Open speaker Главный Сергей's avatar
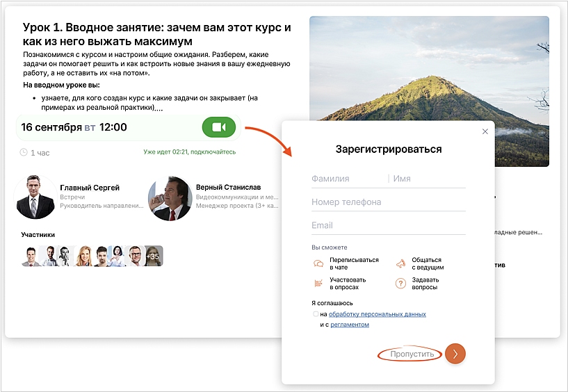This screenshot has height=392, width=568. tap(37, 197)
